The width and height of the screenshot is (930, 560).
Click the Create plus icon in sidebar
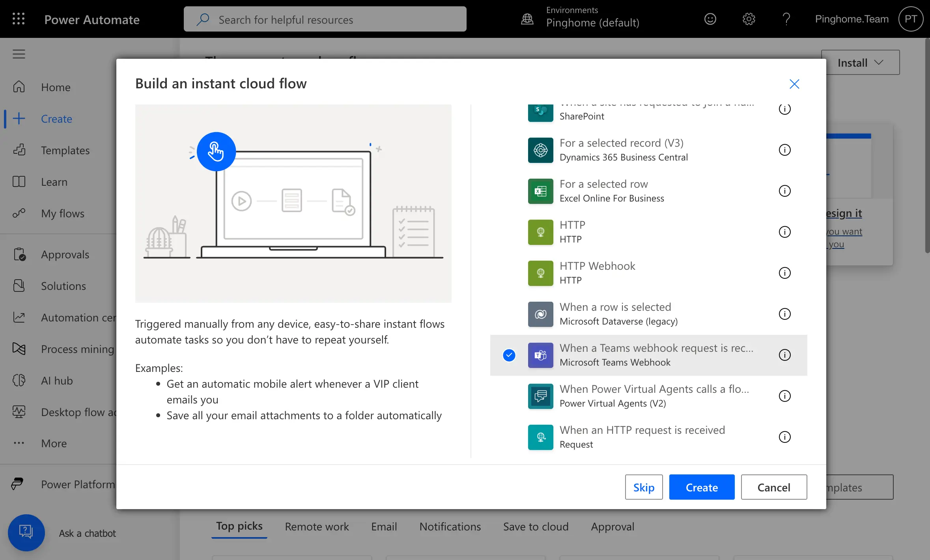[19, 119]
